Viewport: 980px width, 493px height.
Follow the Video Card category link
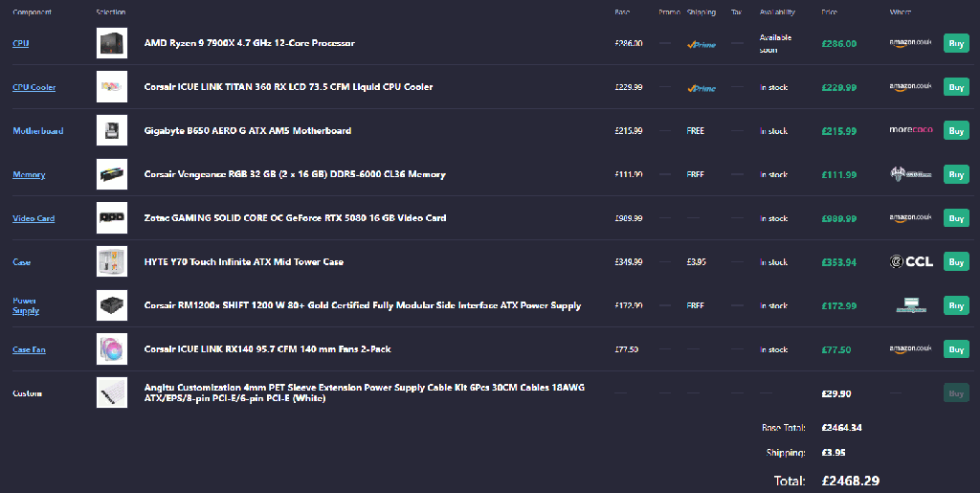tap(33, 218)
